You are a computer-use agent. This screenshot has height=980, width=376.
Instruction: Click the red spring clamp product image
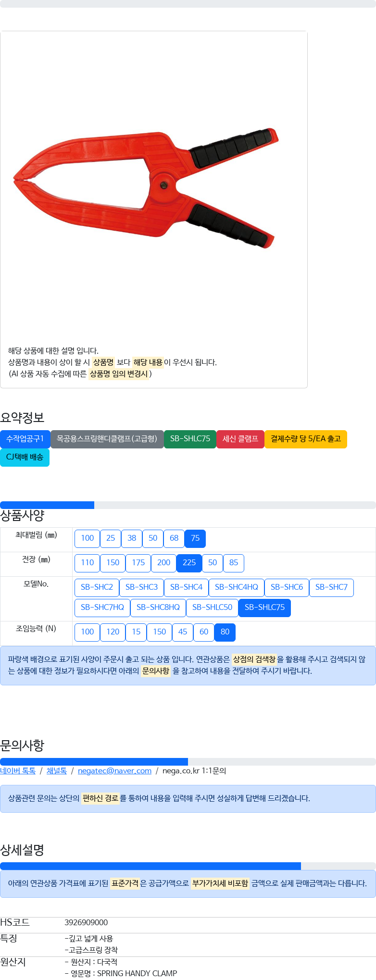click(146, 188)
